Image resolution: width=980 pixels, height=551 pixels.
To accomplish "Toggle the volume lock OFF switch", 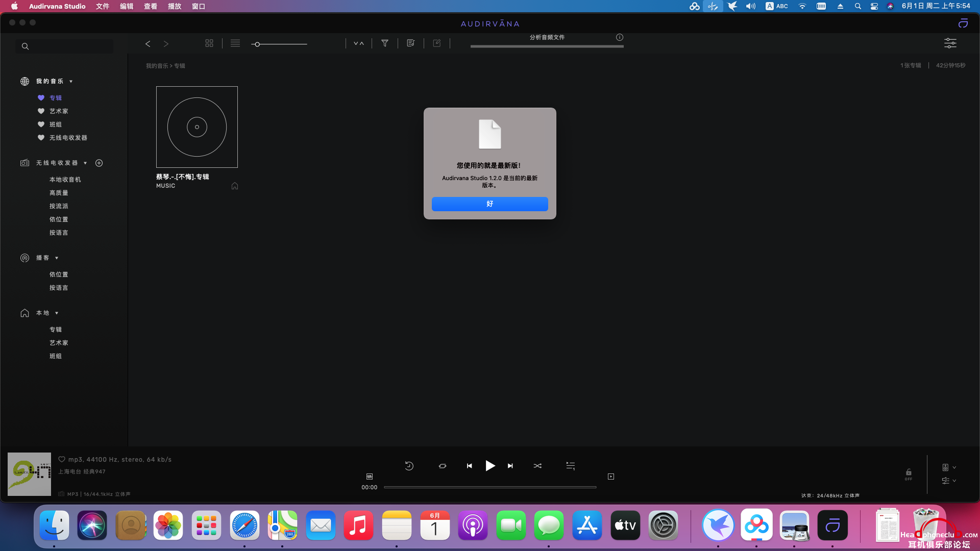I will coord(909,474).
